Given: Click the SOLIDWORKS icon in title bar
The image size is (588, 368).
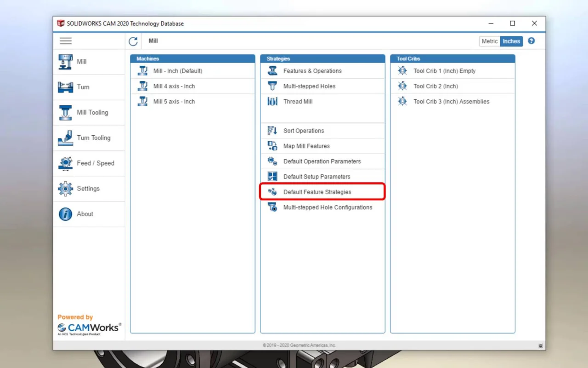Looking at the screenshot, I should pyautogui.click(x=61, y=23).
